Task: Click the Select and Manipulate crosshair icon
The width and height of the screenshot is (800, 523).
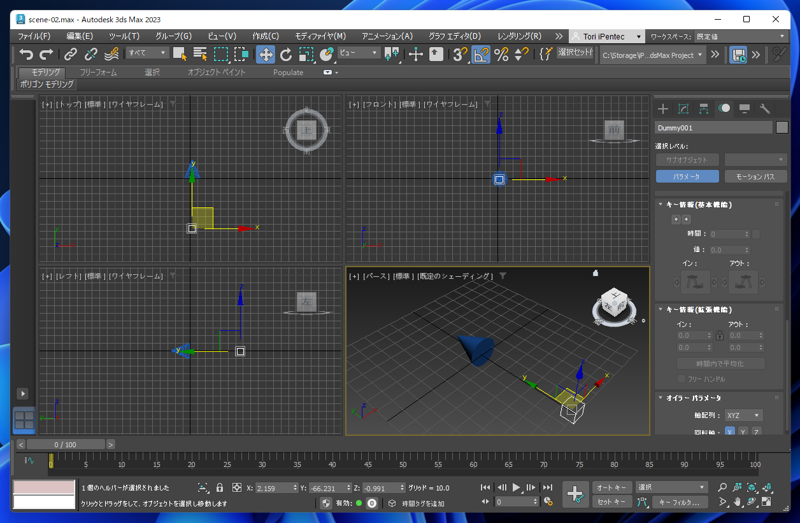Action: pos(416,54)
